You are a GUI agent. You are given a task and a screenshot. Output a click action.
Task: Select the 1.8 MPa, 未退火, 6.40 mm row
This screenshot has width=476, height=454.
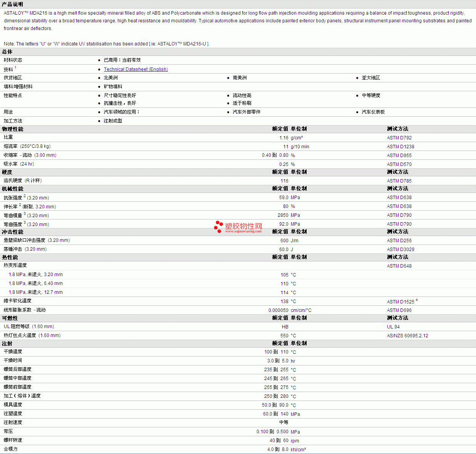238,283
